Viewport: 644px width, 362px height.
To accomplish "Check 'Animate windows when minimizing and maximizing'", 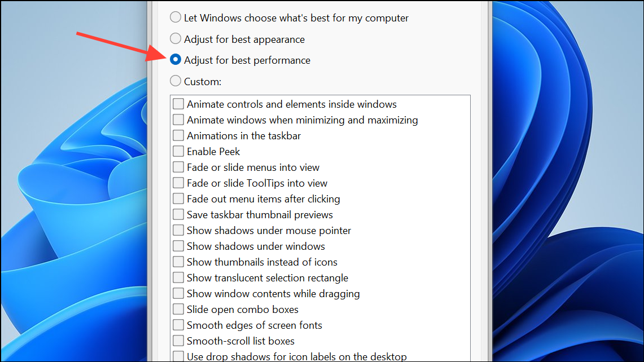I will pyautogui.click(x=178, y=120).
